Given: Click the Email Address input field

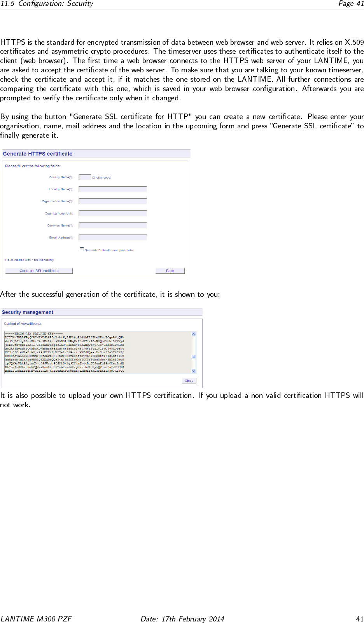Looking at the screenshot, I should (113, 238).
